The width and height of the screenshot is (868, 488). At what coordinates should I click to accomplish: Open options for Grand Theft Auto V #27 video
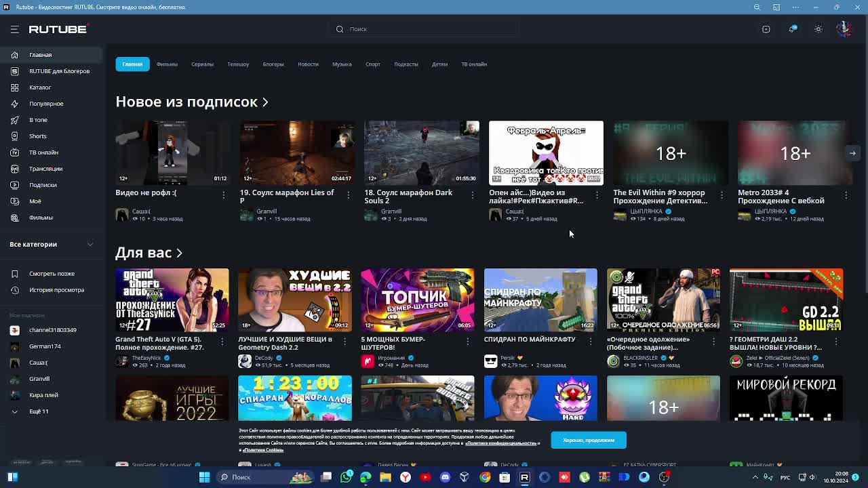click(x=222, y=342)
